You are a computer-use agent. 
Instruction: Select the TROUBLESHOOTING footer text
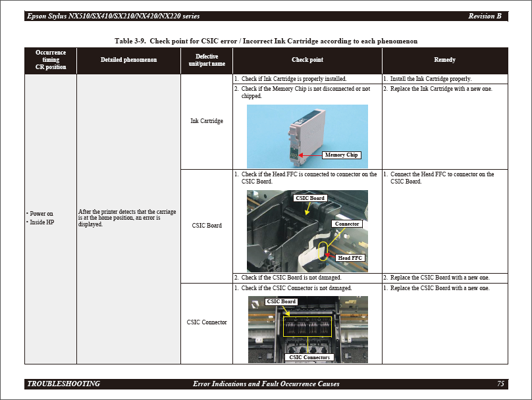[64, 384]
